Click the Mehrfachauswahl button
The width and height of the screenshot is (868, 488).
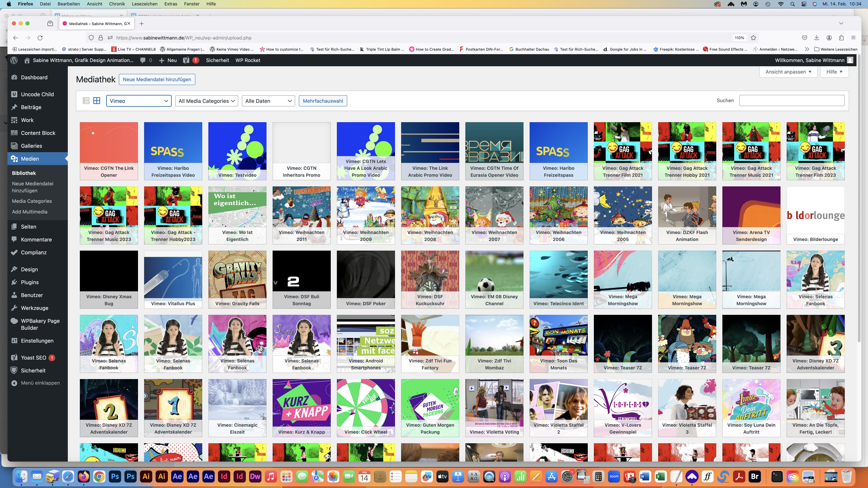coord(323,101)
